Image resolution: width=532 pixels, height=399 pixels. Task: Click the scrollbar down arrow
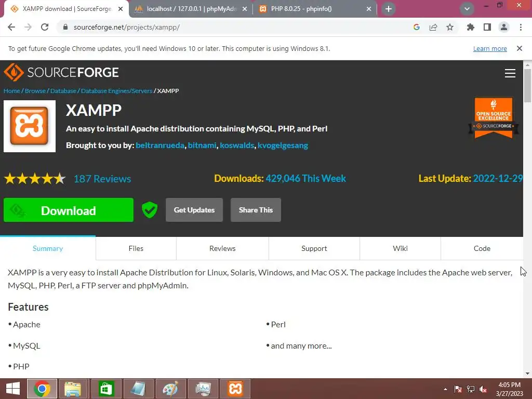click(x=527, y=374)
